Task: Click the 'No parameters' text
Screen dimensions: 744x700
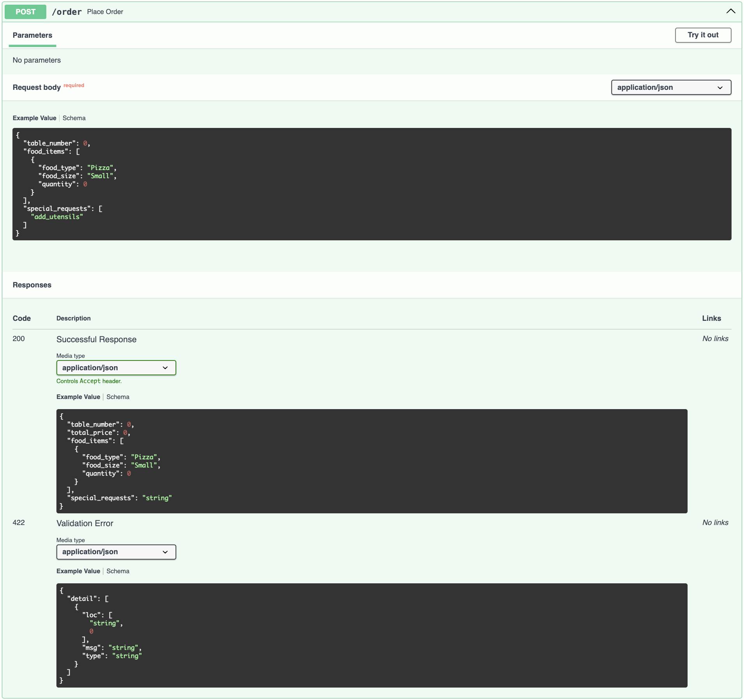Action: click(x=37, y=60)
